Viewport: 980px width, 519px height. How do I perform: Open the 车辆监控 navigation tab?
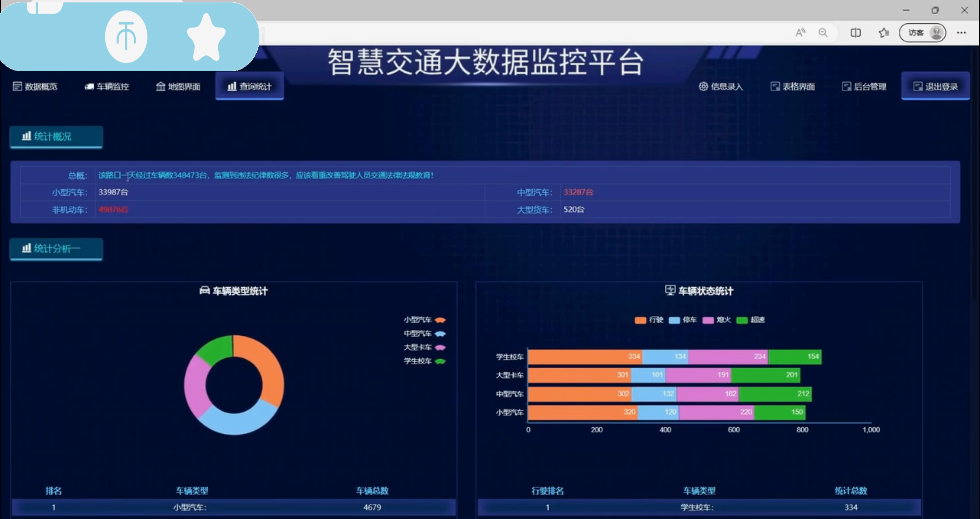107,87
